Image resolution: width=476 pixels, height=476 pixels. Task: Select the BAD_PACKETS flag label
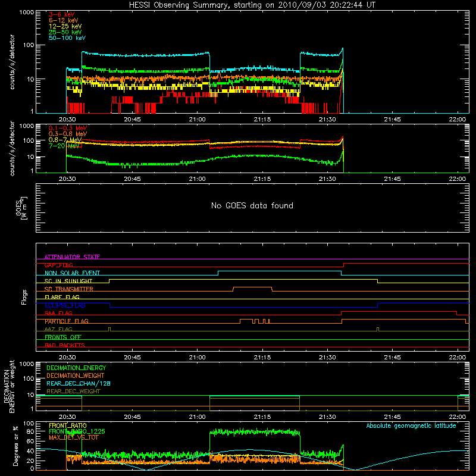(65, 345)
